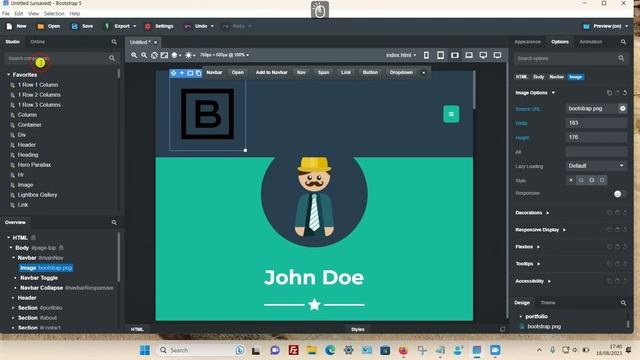Image resolution: width=640 pixels, height=360 pixels.
Task: Open the stage size and zoom dropdown
Action: pos(224,55)
